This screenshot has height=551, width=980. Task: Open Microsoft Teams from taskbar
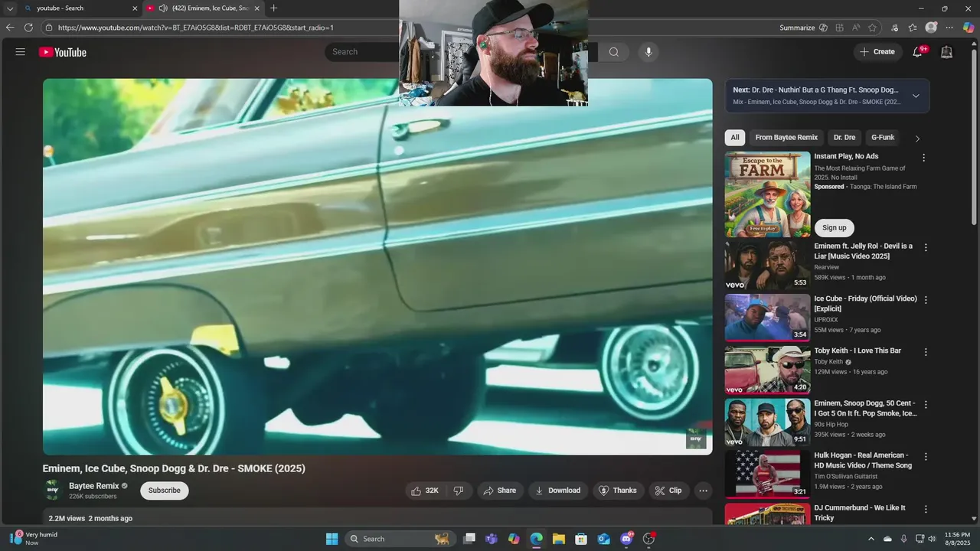click(492, 539)
